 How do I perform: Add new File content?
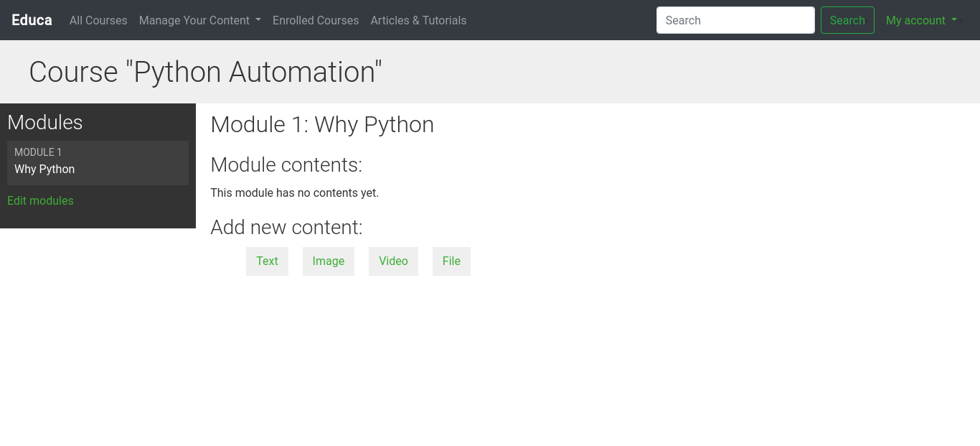click(x=451, y=261)
